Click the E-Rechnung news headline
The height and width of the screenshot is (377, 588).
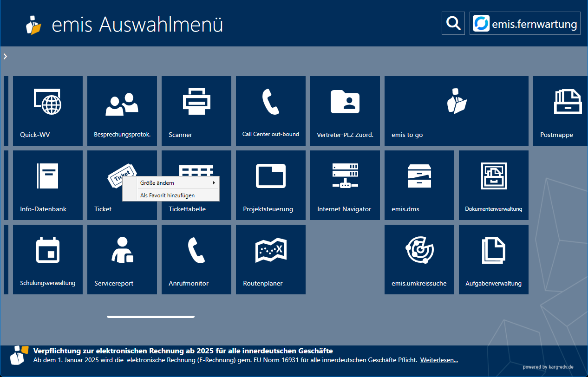point(183,351)
